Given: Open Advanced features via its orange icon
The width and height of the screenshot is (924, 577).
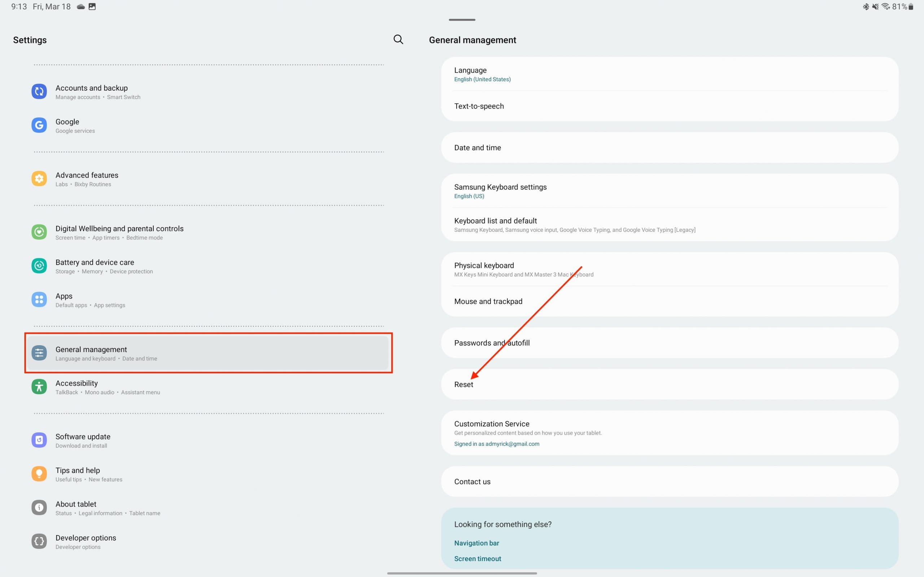Looking at the screenshot, I should coord(39,179).
